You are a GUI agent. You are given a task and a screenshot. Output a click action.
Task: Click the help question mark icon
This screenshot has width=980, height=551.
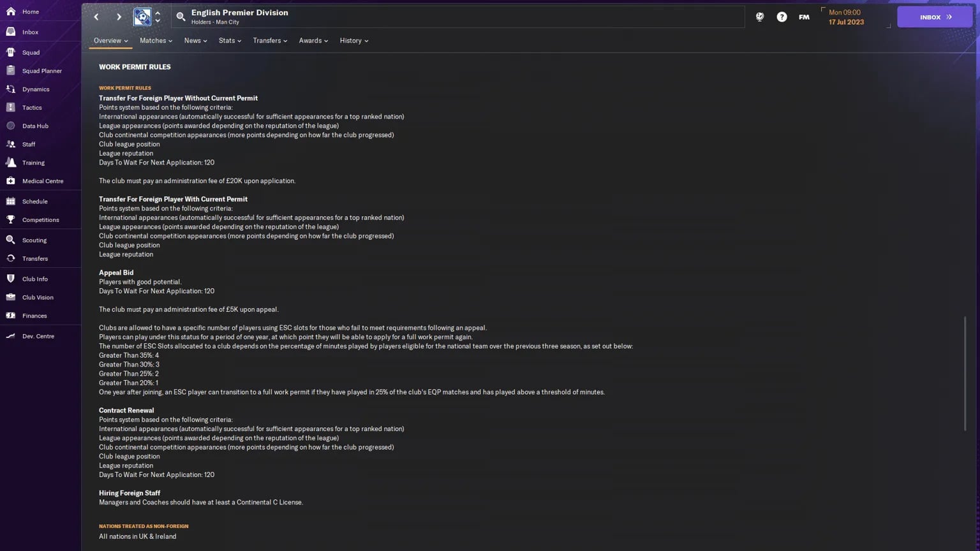coord(782,17)
